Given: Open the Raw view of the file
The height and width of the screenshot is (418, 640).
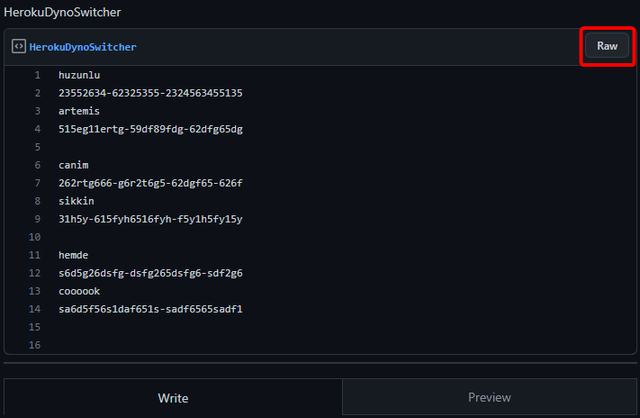Looking at the screenshot, I should coord(607,47).
